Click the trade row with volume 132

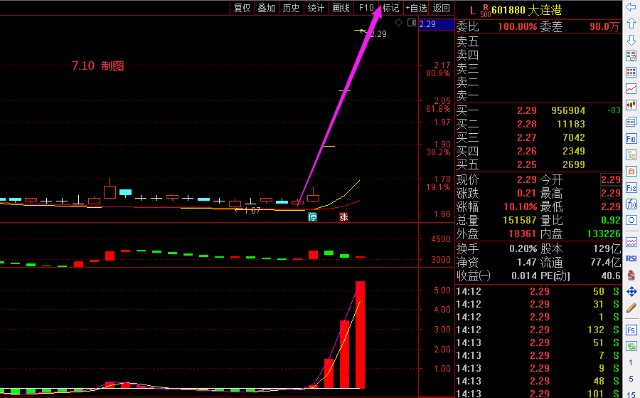538,330
